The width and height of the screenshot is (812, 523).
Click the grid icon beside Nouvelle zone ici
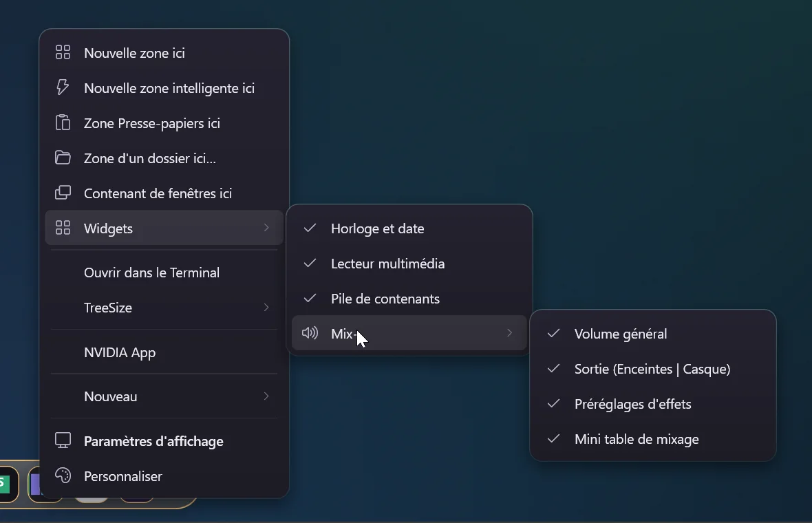(x=63, y=52)
